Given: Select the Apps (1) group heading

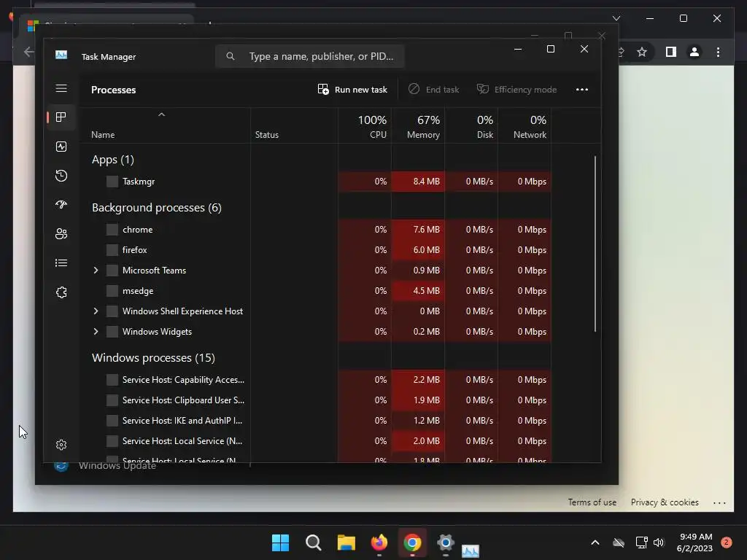Looking at the screenshot, I should click(x=113, y=160).
